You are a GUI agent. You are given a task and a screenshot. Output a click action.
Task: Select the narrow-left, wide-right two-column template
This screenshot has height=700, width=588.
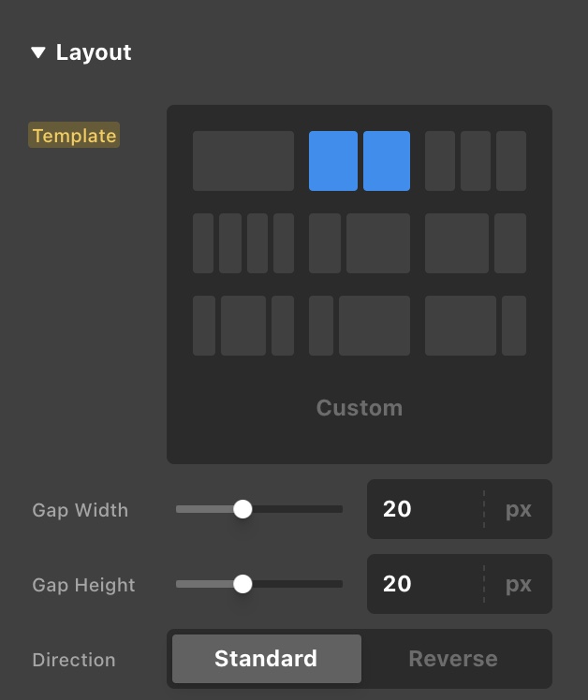(360, 243)
